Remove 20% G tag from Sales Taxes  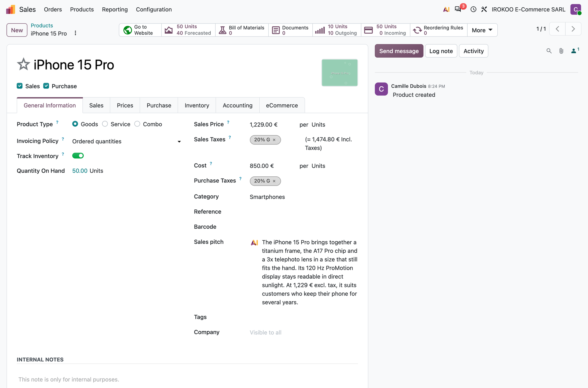(x=274, y=140)
